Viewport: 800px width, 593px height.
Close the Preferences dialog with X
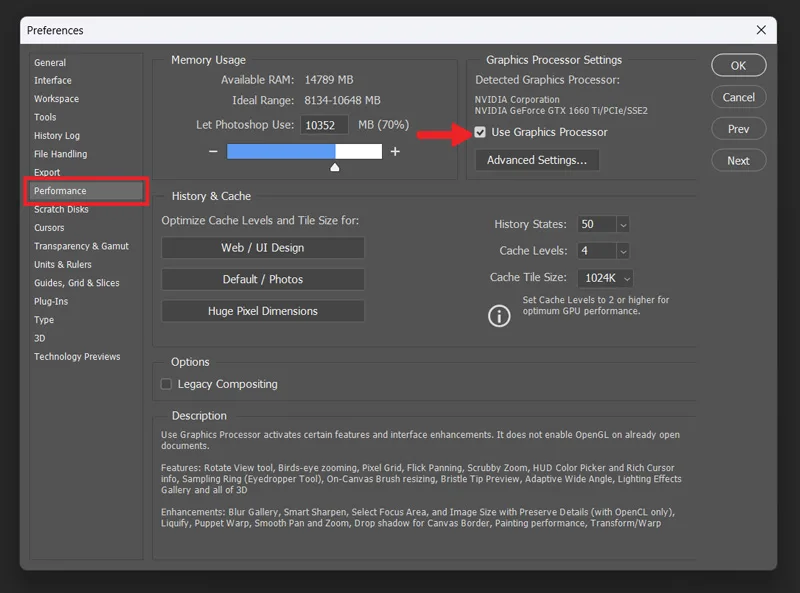click(x=761, y=30)
